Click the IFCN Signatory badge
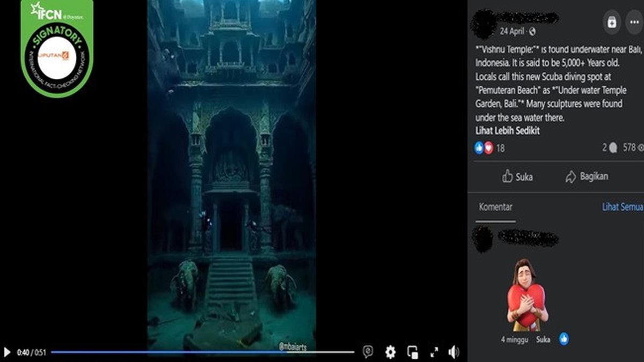Screen dimensions: 644x362 tap(57, 48)
